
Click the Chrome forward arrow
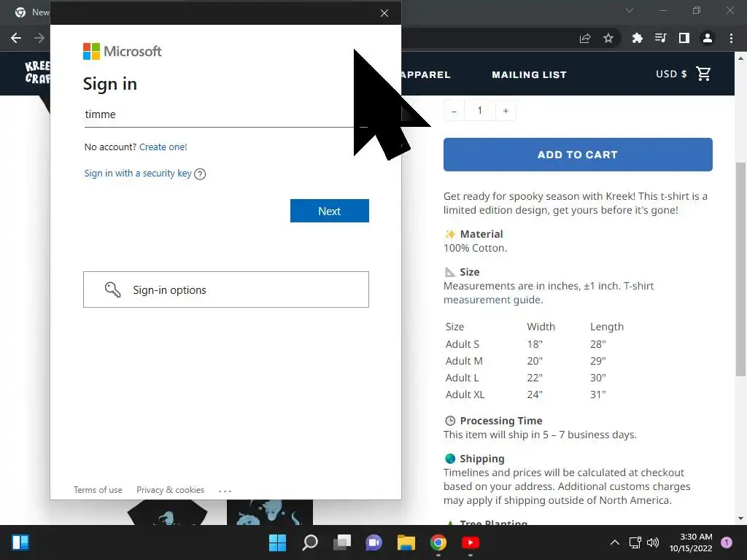coord(39,38)
